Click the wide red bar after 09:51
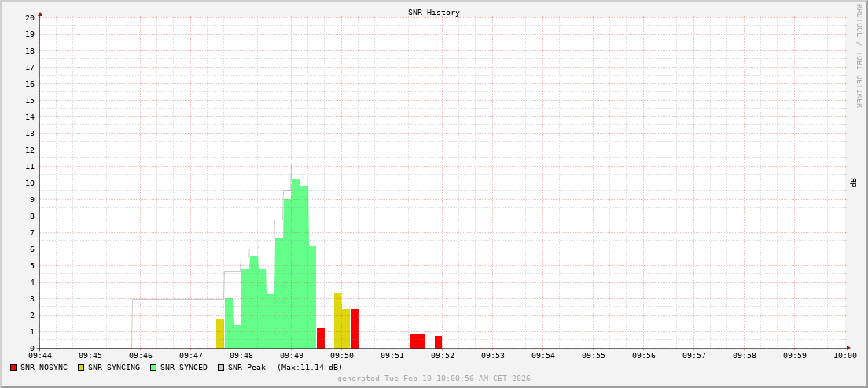Viewport: 868px width, 388px height. (417, 341)
